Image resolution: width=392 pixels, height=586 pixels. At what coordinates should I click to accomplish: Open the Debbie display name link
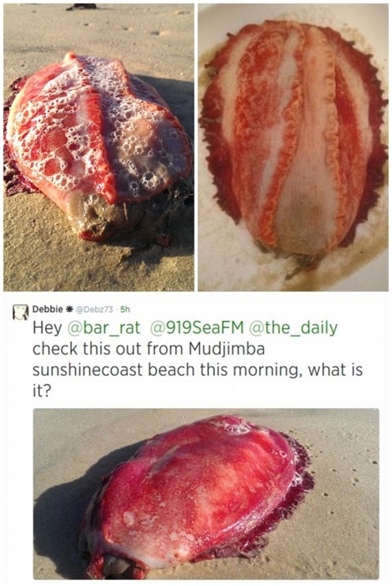coord(47,309)
